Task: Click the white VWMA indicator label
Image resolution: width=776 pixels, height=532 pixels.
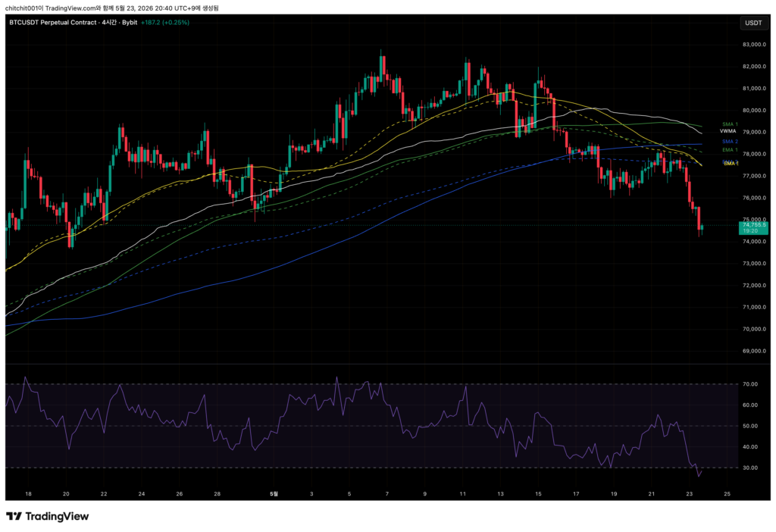Action: point(728,131)
